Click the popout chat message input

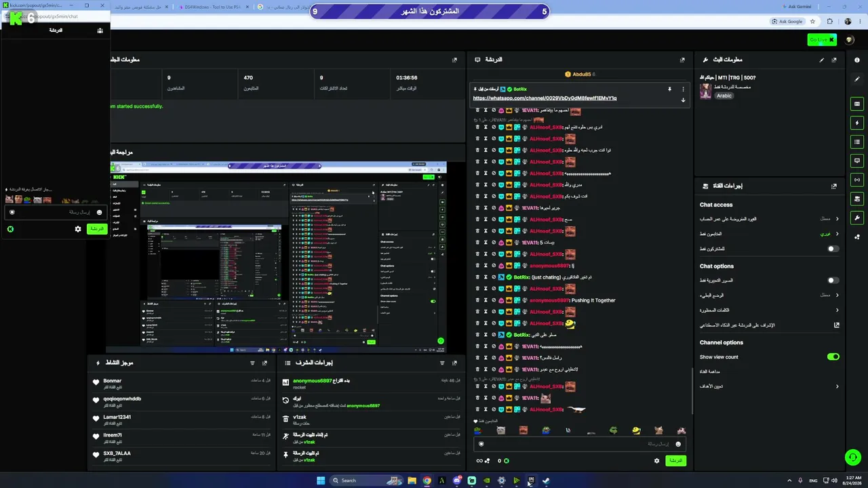(x=55, y=212)
